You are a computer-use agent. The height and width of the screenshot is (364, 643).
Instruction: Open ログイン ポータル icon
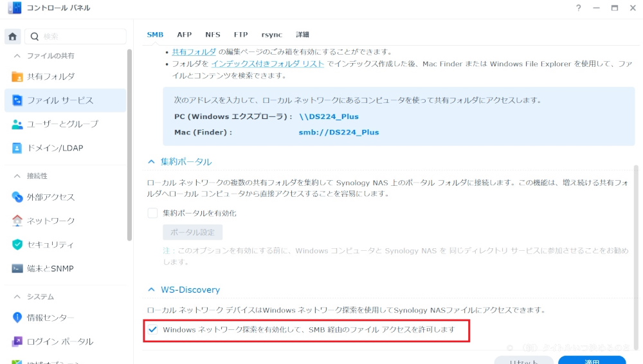click(17, 341)
